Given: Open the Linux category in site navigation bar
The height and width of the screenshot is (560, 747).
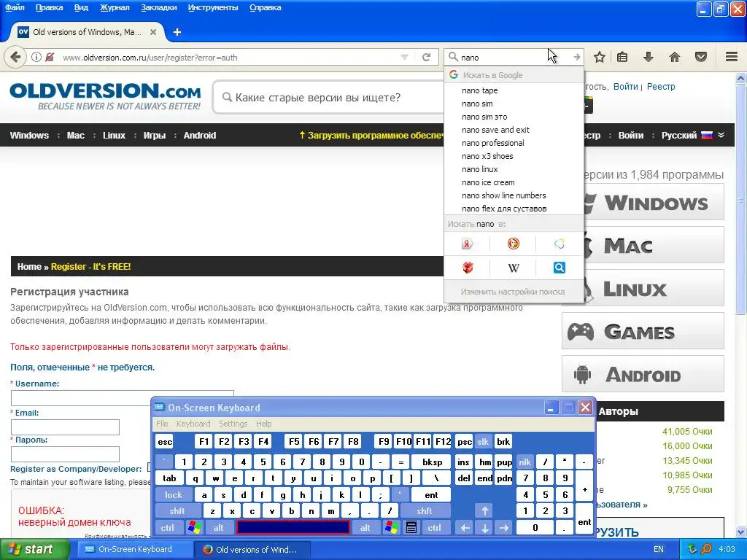Looking at the screenshot, I should (114, 135).
